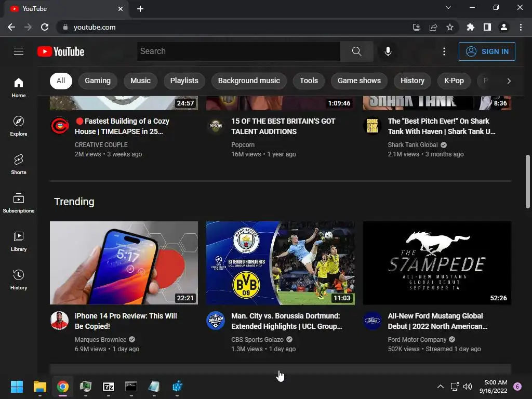The width and height of the screenshot is (532, 399).
Task: Select the Playlists filter chip
Action: coord(184,81)
